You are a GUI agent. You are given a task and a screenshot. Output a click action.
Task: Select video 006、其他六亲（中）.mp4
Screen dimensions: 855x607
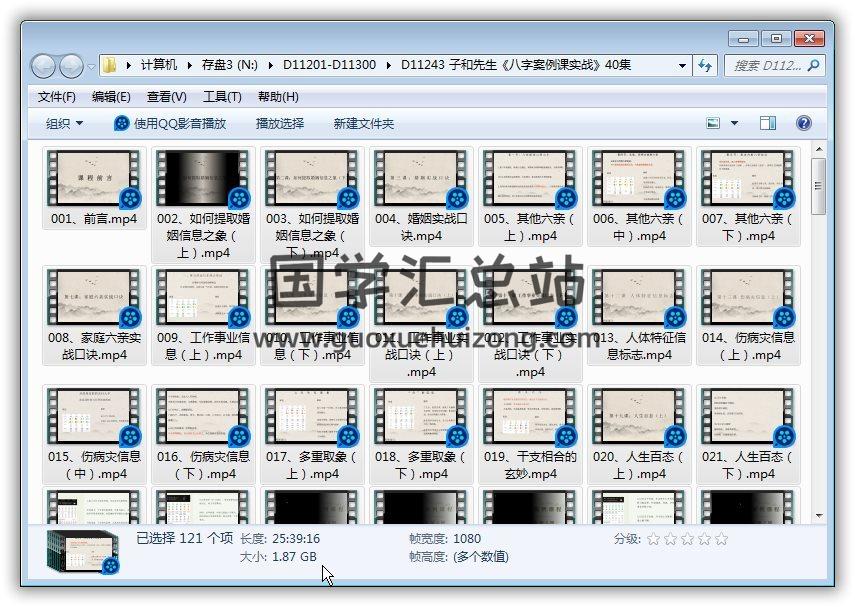tap(640, 196)
